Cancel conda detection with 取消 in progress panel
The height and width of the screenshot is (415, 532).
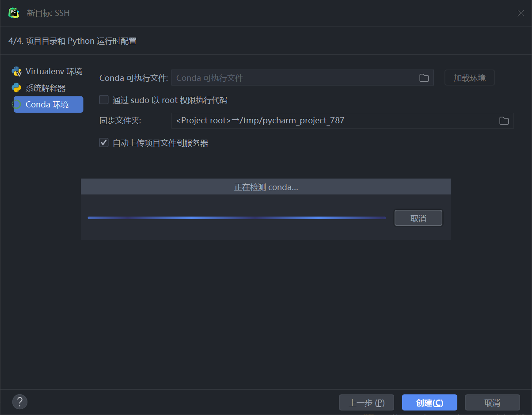[418, 218]
